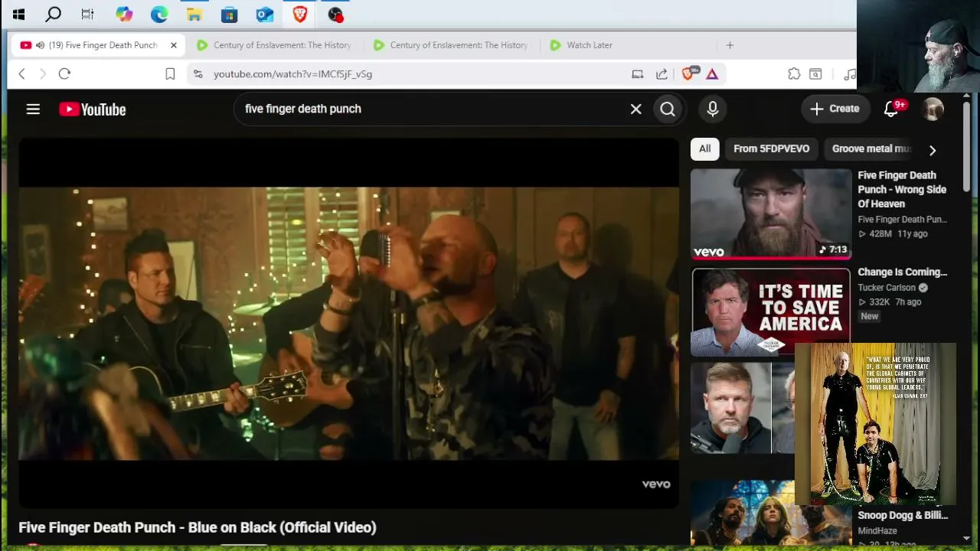Open YouTube account avatar menu

pyautogui.click(x=933, y=109)
